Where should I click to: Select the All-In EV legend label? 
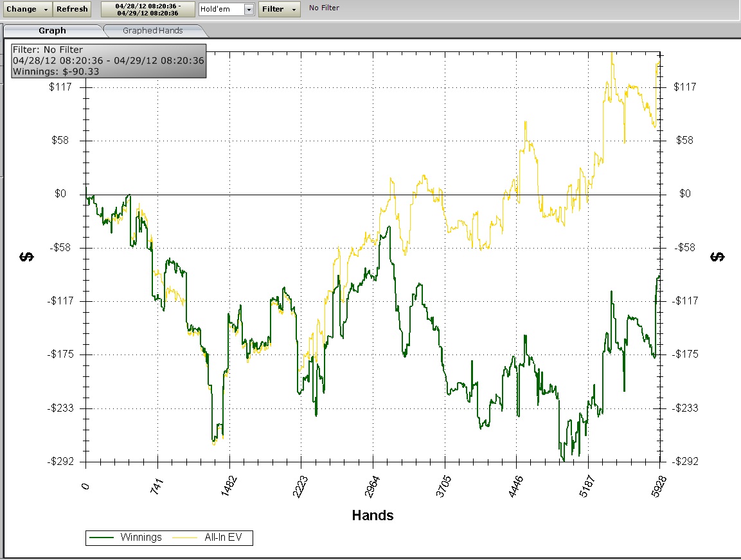[x=226, y=538]
